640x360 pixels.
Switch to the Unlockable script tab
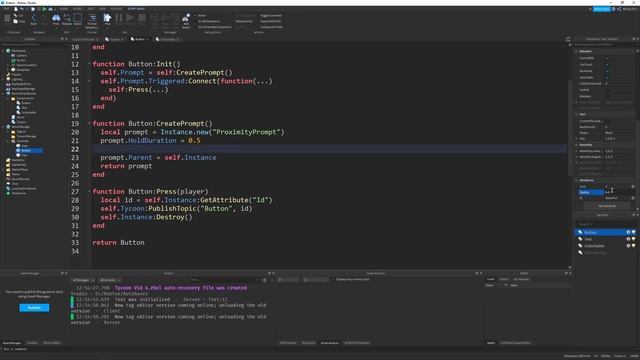click(168, 39)
